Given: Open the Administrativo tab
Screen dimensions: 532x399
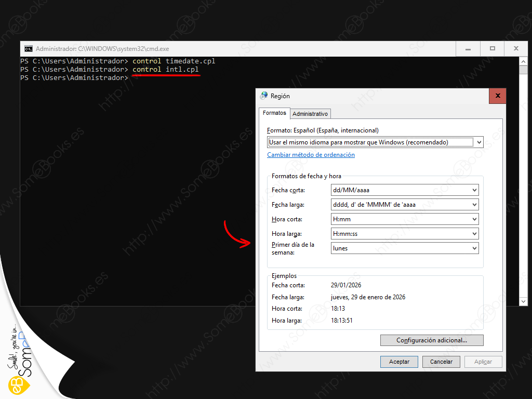Looking at the screenshot, I should click(310, 114).
